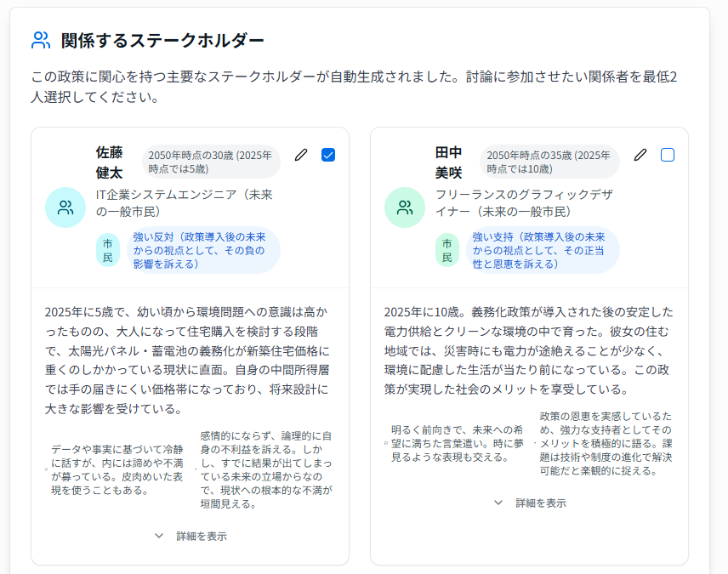Click the フリーランスのグラフィックデザイナー job title
The width and height of the screenshot is (728, 574).
click(524, 203)
